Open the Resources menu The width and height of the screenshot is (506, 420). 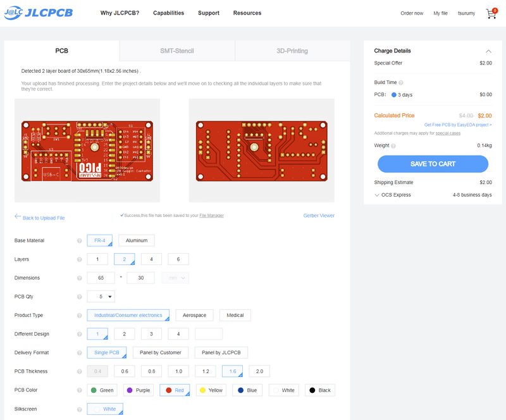tap(247, 13)
